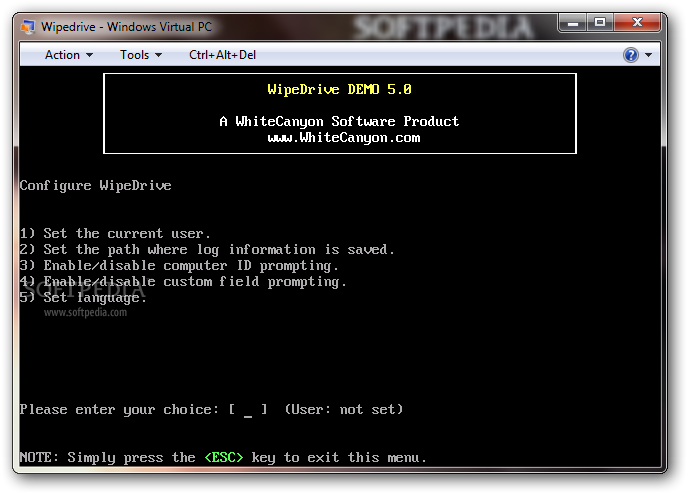The height and width of the screenshot is (494, 688).
Task: Click the 'www.WhiteCanyon.com' text
Action: 344,138
